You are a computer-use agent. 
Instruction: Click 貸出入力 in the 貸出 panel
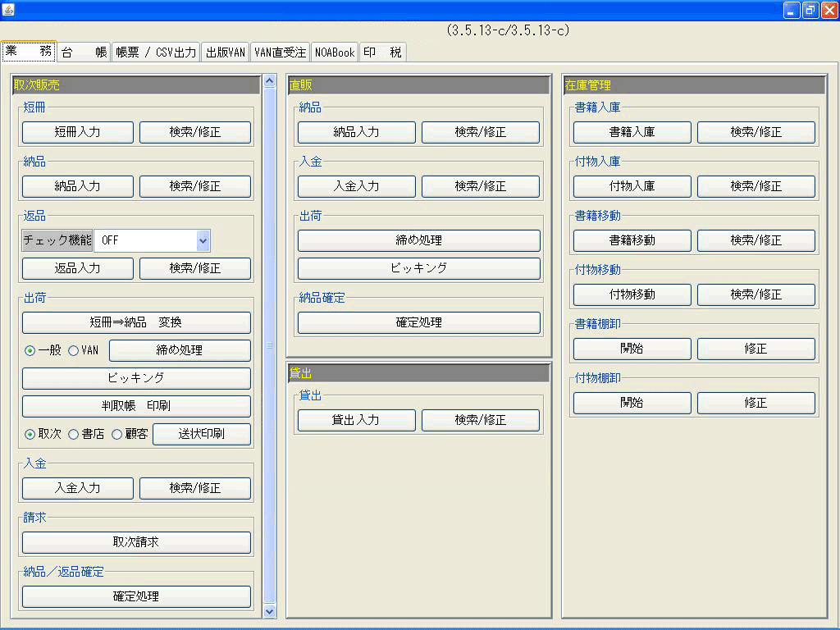coord(356,420)
